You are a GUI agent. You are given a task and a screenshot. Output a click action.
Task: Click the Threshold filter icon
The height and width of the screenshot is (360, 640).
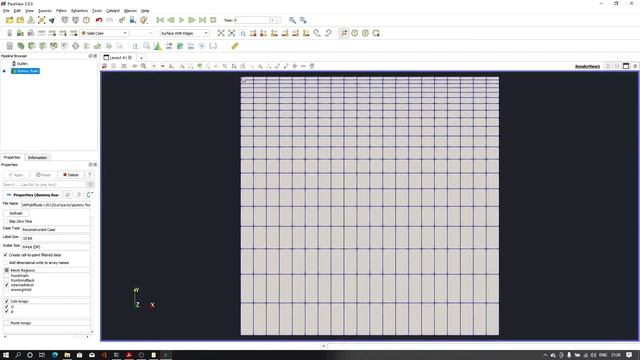coord(53,46)
